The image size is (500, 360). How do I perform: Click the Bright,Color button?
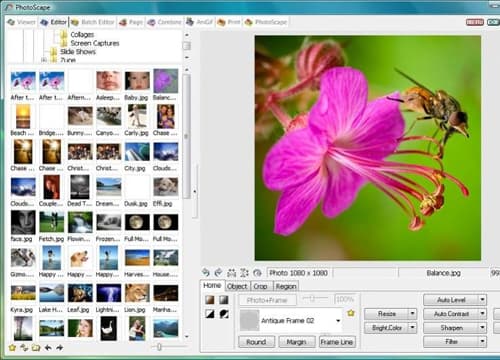tap(387, 328)
